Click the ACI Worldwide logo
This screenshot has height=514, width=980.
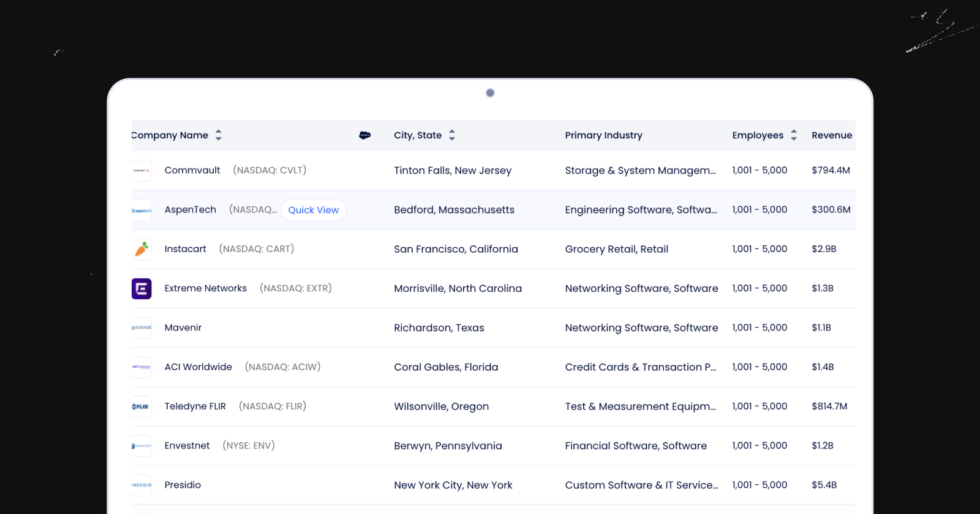[141, 367]
